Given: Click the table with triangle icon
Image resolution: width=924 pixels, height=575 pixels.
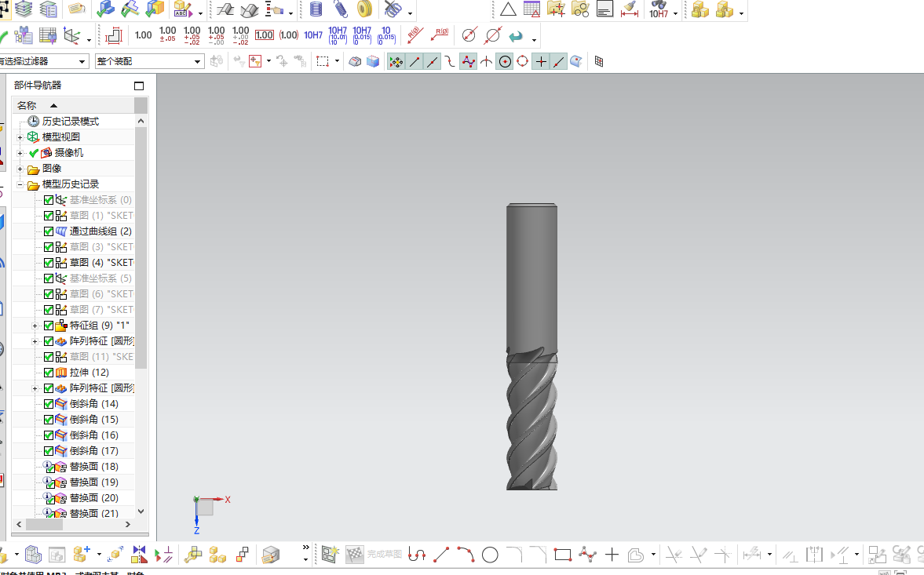Looking at the screenshot, I should point(531,9).
